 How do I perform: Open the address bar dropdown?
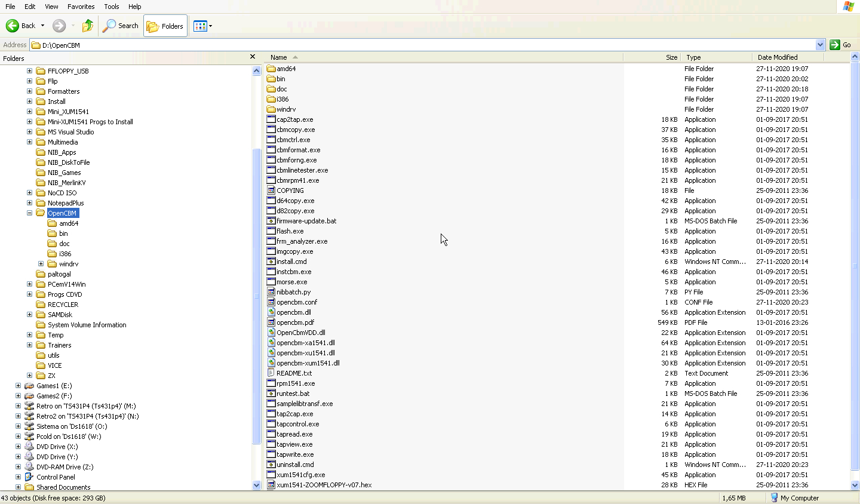(820, 45)
